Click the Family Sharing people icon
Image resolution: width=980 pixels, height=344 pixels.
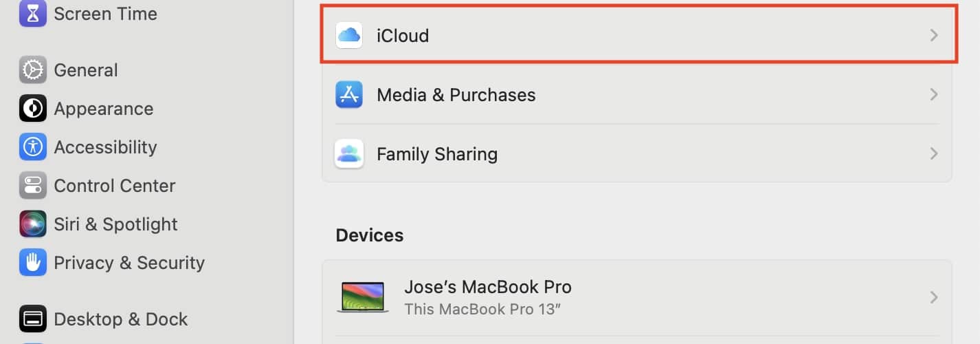(x=349, y=154)
